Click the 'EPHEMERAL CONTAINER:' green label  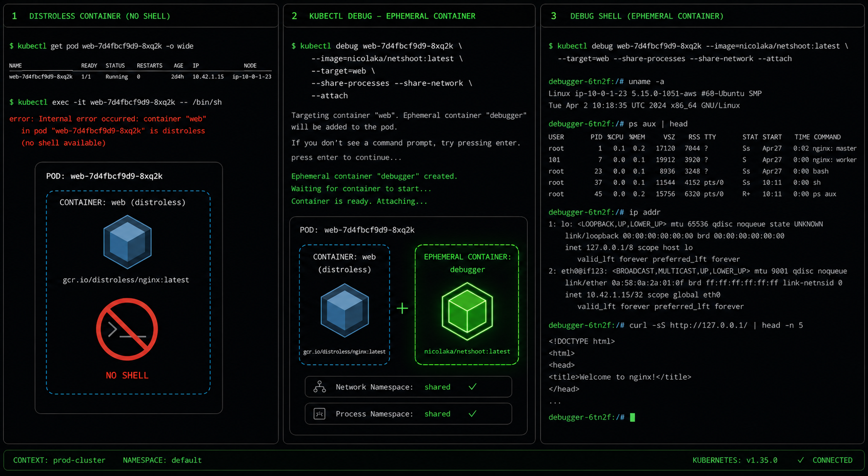tap(467, 257)
